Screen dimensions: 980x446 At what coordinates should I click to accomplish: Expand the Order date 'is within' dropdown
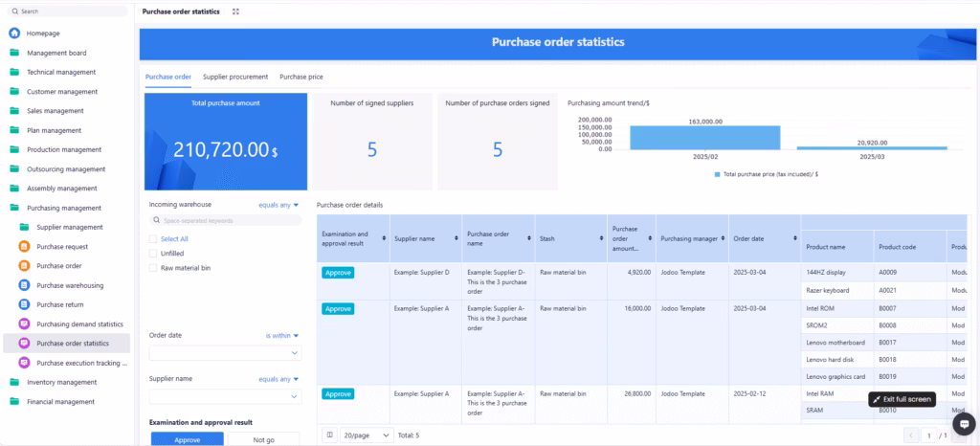point(282,336)
